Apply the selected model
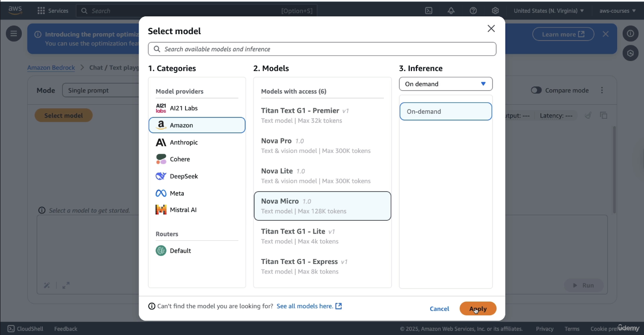Screen dimensions: 644x335 (478, 309)
